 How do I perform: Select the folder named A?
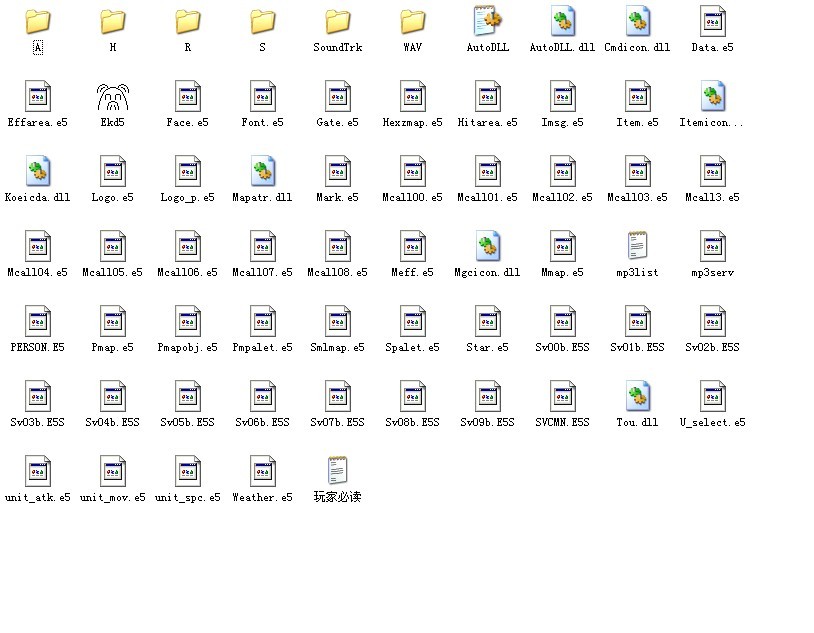point(38,22)
